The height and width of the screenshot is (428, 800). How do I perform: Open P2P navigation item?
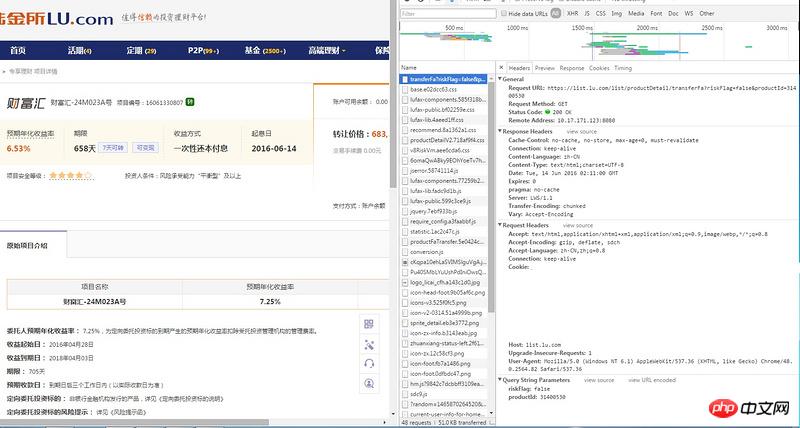coord(203,51)
